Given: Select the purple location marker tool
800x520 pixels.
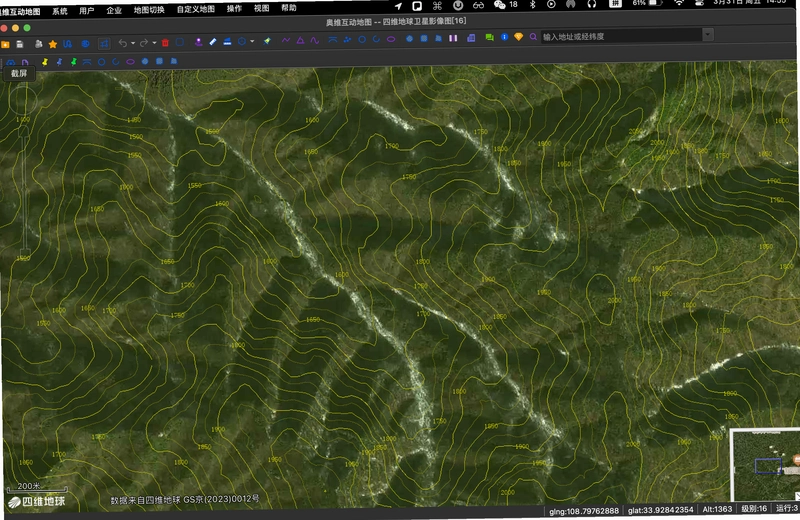Looking at the screenshot, I should tap(198, 42).
